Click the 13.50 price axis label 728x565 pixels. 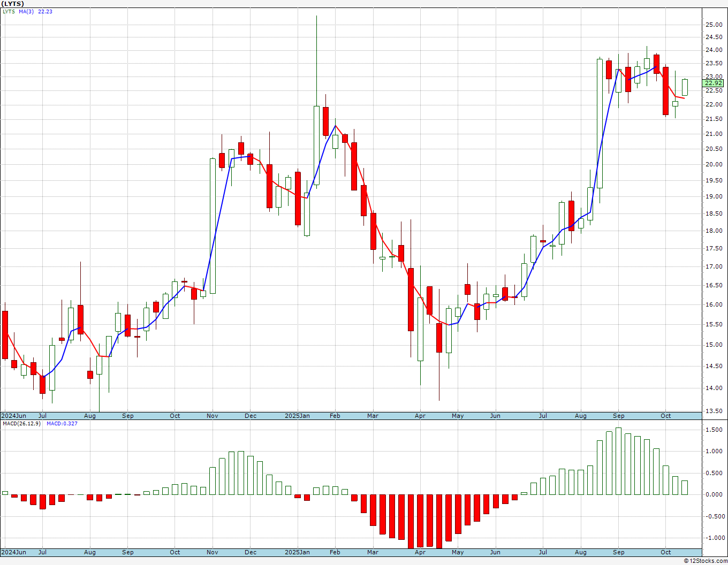(x=714, y=411)
